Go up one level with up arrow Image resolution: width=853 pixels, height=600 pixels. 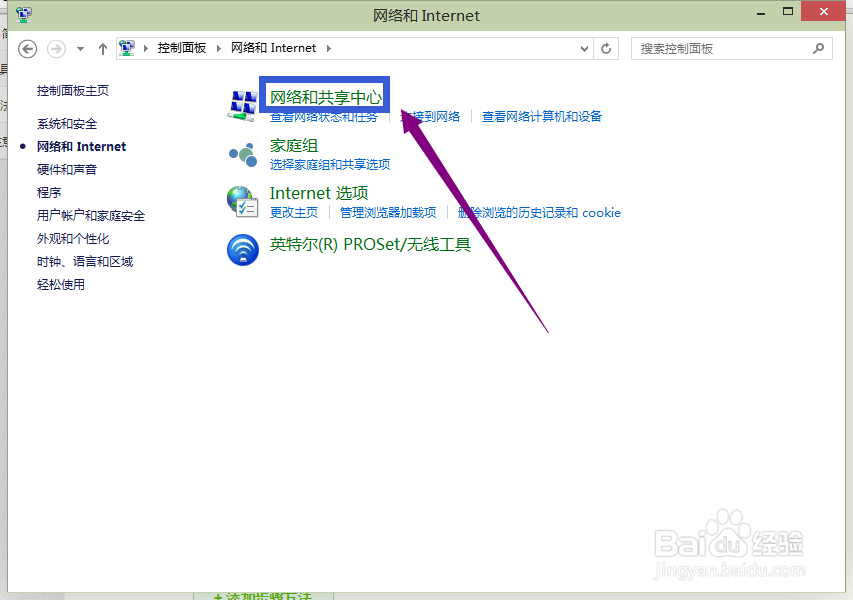[103, 49]
